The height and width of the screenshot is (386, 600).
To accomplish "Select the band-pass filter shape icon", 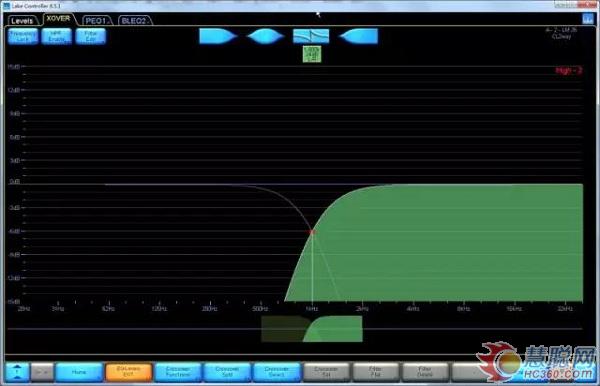I will tap(265, 36).
